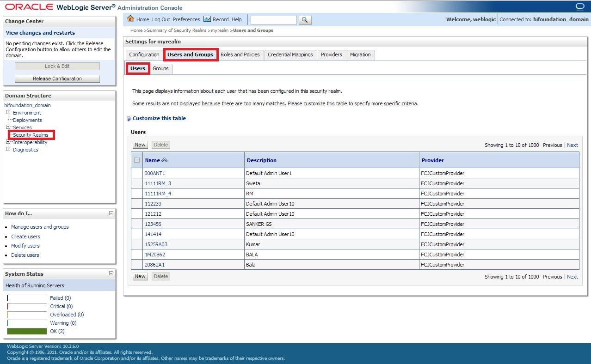Open the Configuration tab
The height and width of the screenshot is (364, 591).
tap(144, 55)
